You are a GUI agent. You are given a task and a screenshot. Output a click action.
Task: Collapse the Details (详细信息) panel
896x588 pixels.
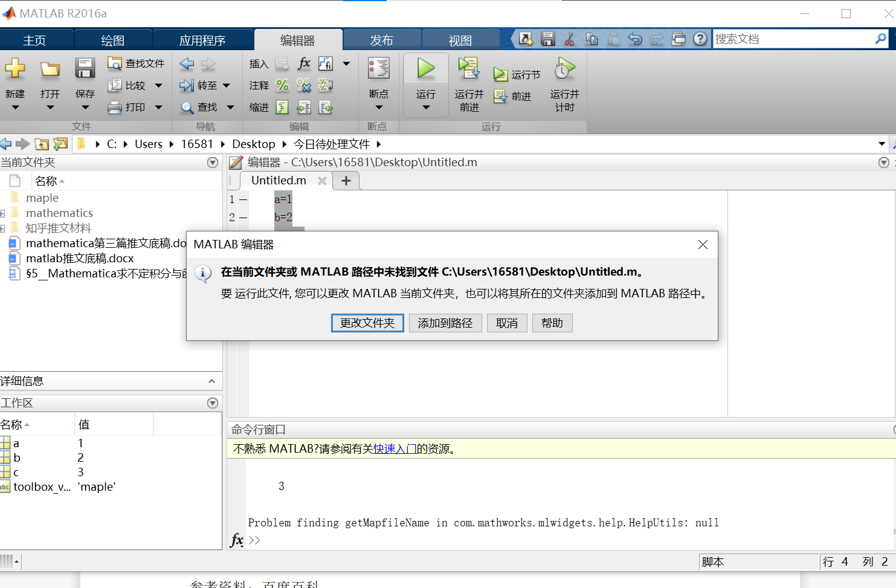pyautogui.click(x=211, y=381)
